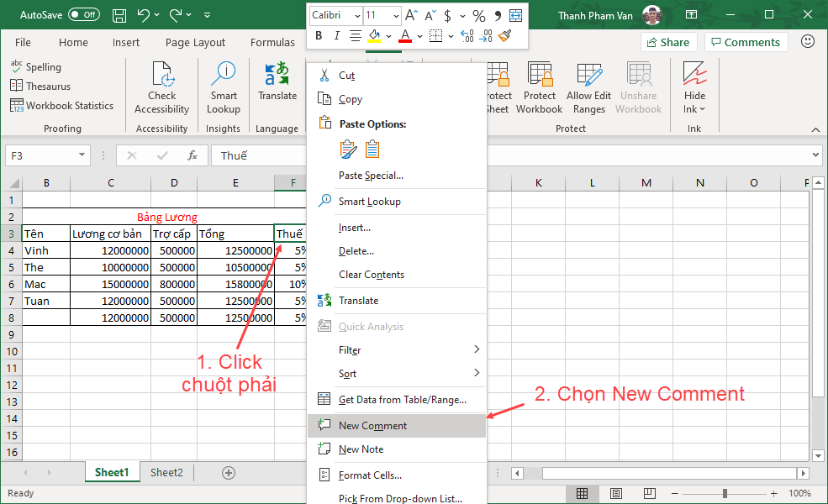This screenshot has height=504, width=828.
Task: Toggle AutoSave switch
Action: pyautogui.click(x=84, y=15)
